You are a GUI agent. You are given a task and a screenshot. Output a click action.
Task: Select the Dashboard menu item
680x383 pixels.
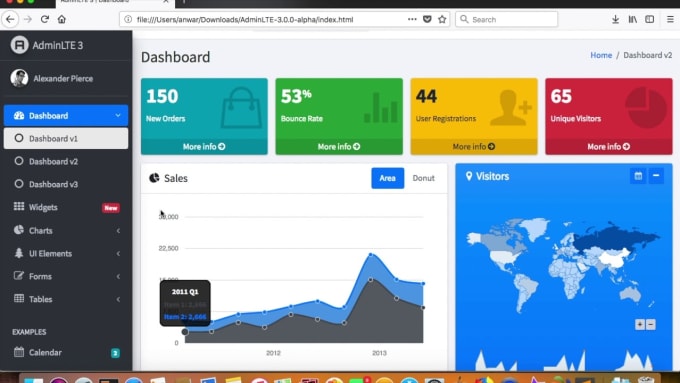[x=66, y=115]
